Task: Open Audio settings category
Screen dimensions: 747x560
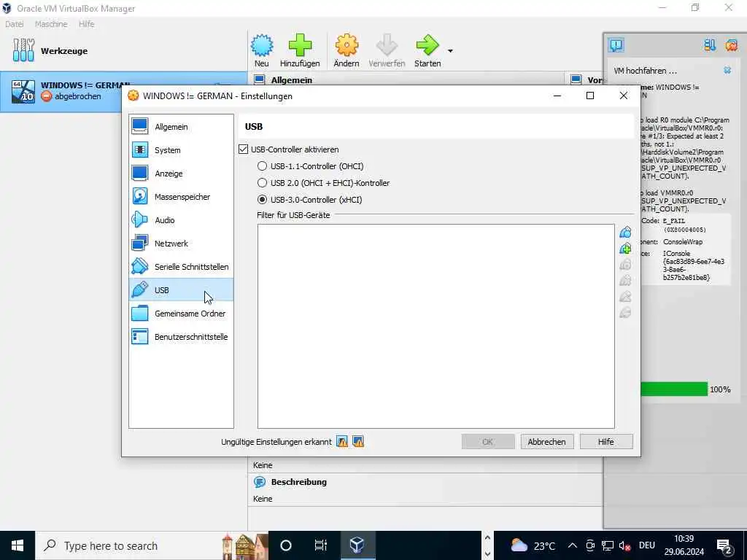Action: click(181, 220)
